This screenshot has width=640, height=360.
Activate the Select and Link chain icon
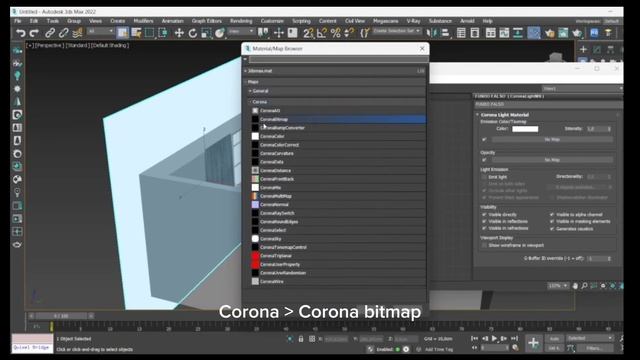coord(50,33)
